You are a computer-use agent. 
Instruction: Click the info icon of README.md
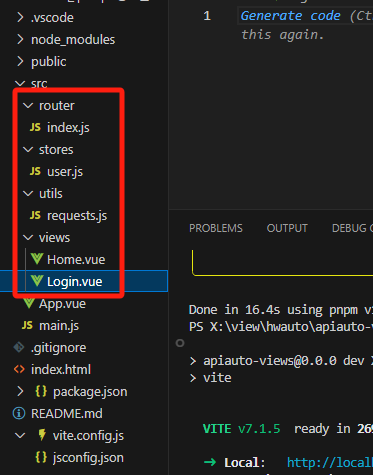[19, 413]
